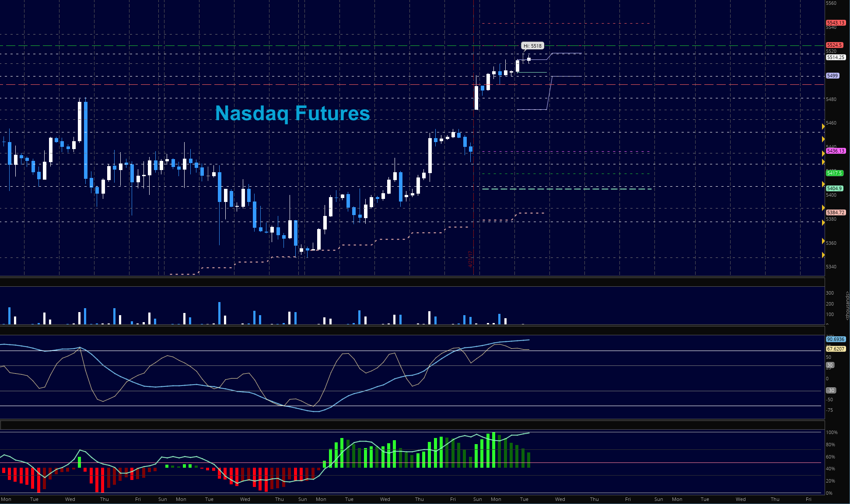The height and width of the screenshot is (504, 850).
Task: Click the 5480 price axis value
Action: point(831,99)
